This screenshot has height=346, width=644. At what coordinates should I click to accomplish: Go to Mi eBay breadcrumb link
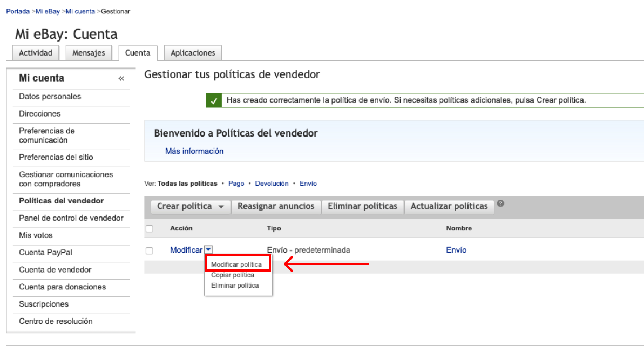pos(48,11)
